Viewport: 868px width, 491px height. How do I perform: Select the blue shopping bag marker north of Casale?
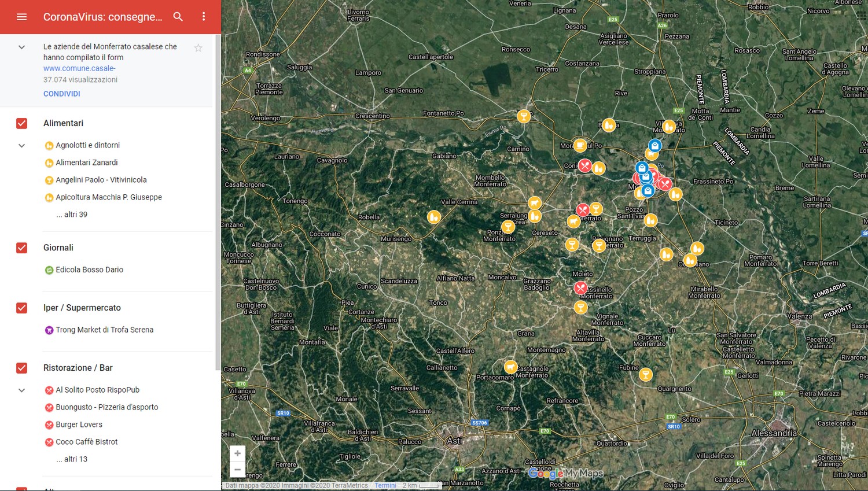point(655,145)
